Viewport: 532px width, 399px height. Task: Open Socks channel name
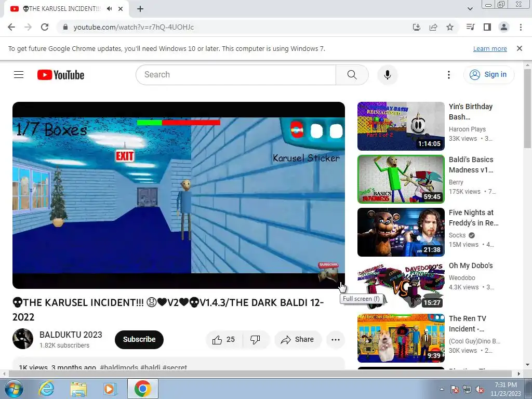coord(457,235)
